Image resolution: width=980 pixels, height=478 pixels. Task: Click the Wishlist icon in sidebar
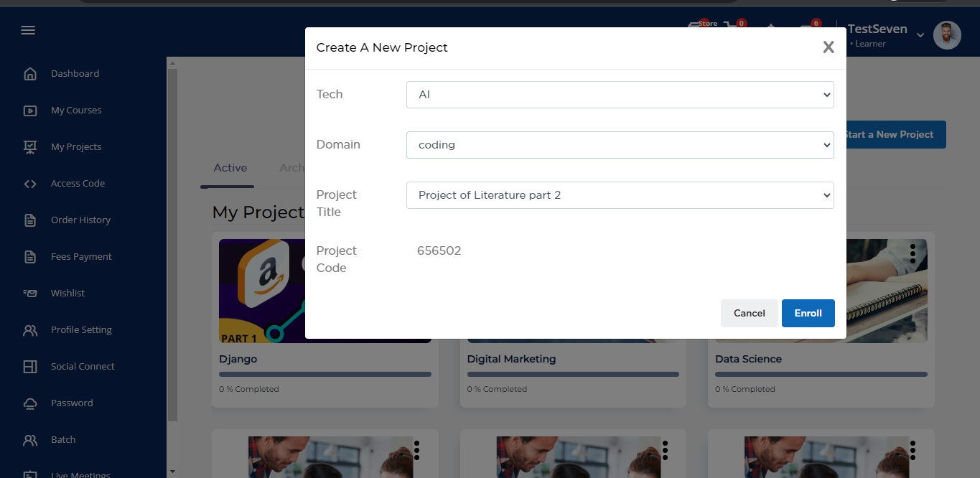pyautogui.click(x=30, y=294)
